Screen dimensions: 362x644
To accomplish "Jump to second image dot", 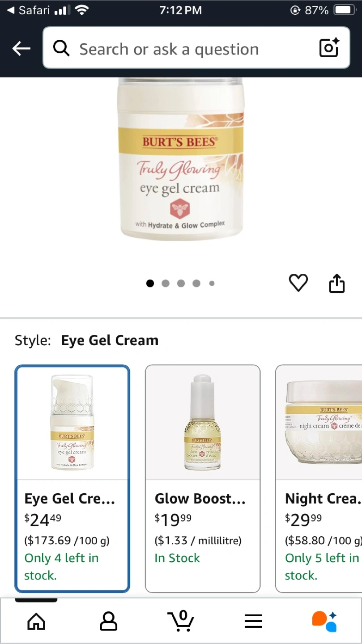I will pos(166,283).
